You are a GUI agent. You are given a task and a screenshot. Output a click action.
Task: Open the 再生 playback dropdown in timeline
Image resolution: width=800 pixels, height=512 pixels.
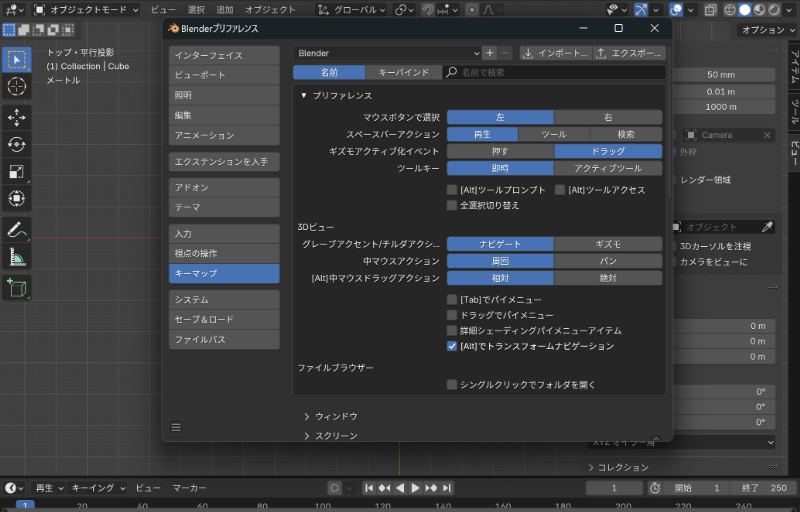click(48, 488)
